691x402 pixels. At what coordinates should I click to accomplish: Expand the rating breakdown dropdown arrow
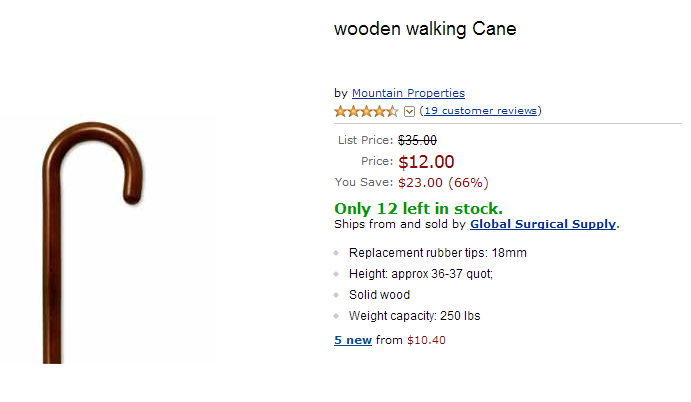pos(409,111)
